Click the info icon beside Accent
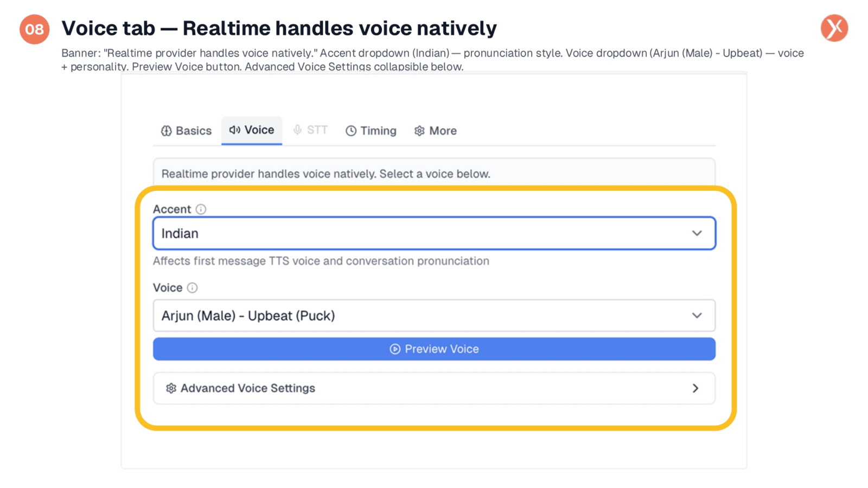868x488 pixels. pos(201,209)
